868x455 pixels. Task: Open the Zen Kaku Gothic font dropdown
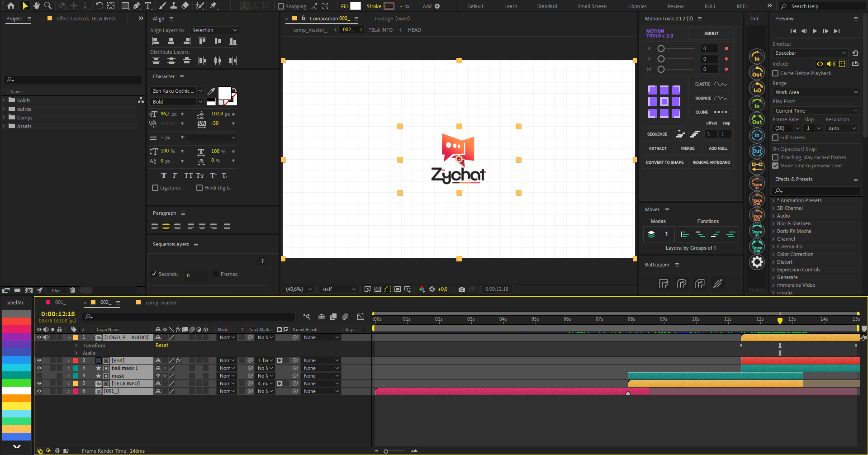pos(177,91)
